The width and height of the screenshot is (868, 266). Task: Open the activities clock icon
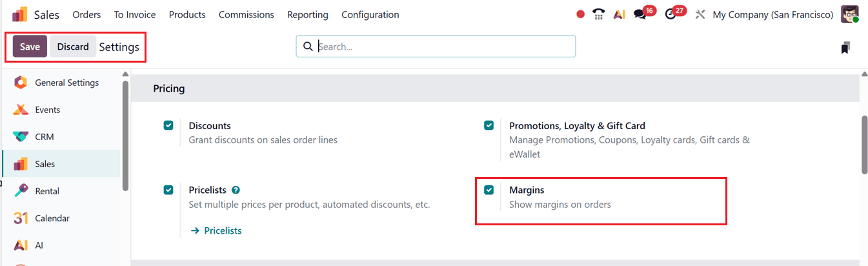(671, 14)
